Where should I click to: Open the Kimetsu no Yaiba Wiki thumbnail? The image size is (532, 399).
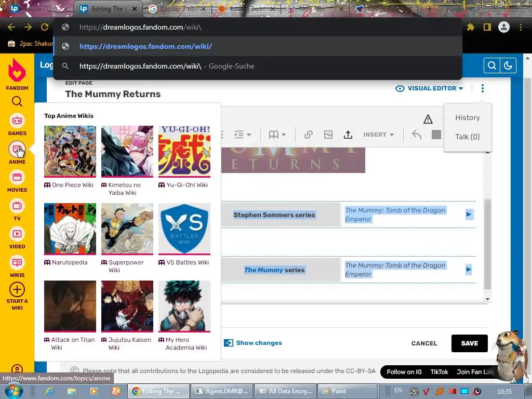click(127, 151)
